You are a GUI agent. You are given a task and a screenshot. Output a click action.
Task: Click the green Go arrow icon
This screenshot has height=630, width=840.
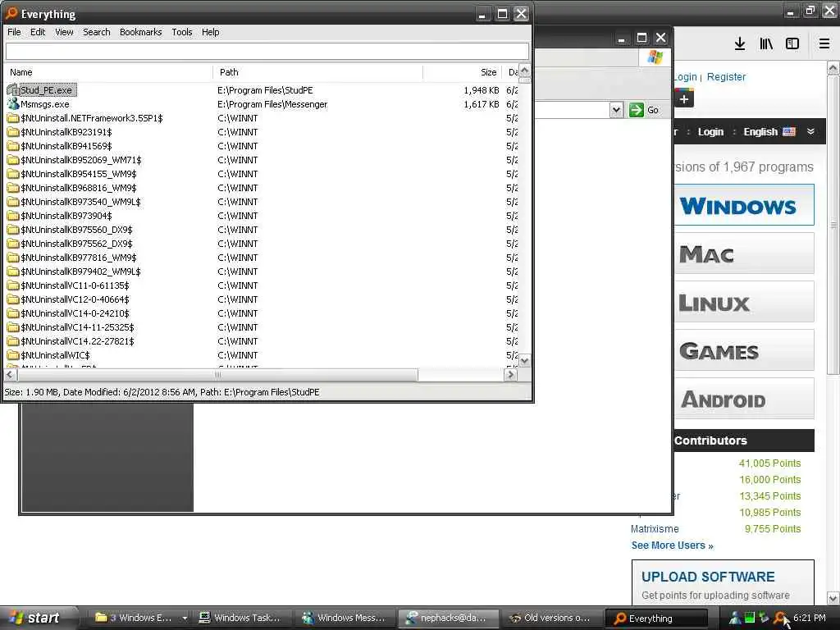[636, 110]
